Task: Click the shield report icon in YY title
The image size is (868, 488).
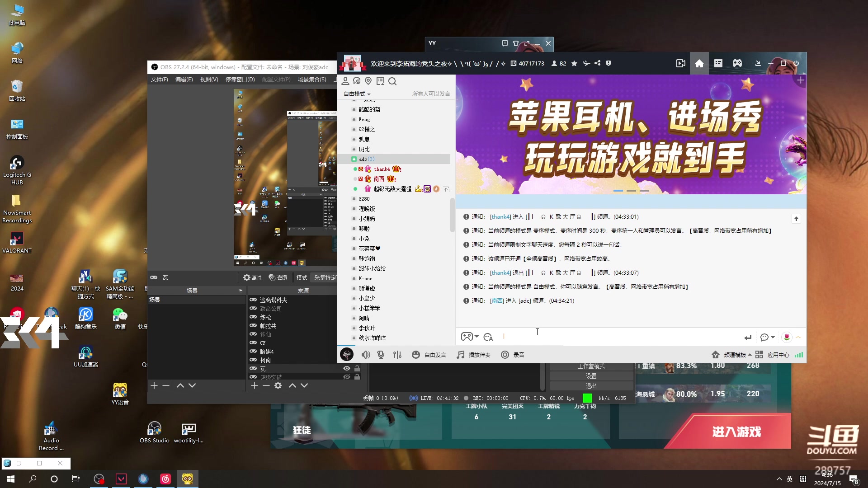Action: tap(609, 63)
